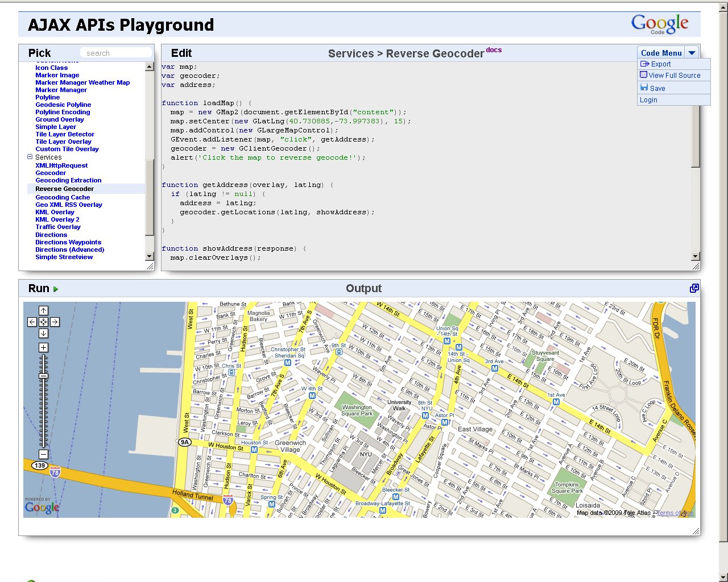Pop out the Output panel in new window
Screen dimensions: 728x582
click(694, 288)
